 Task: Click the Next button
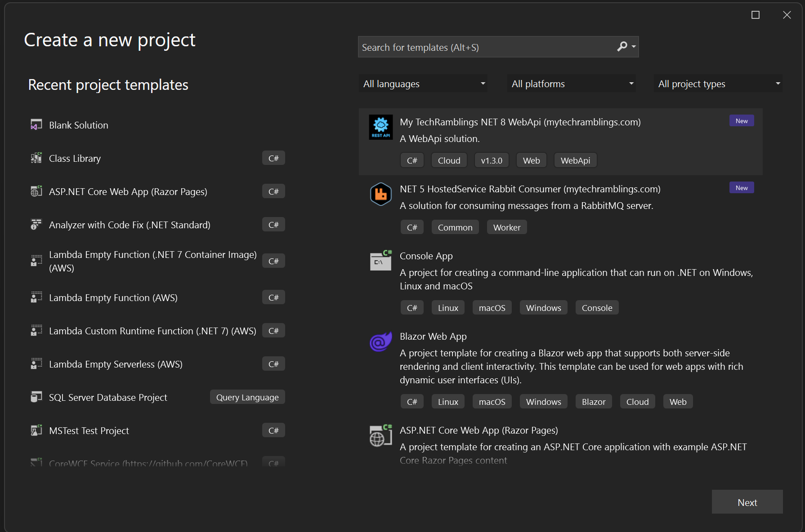click(747, 502)
